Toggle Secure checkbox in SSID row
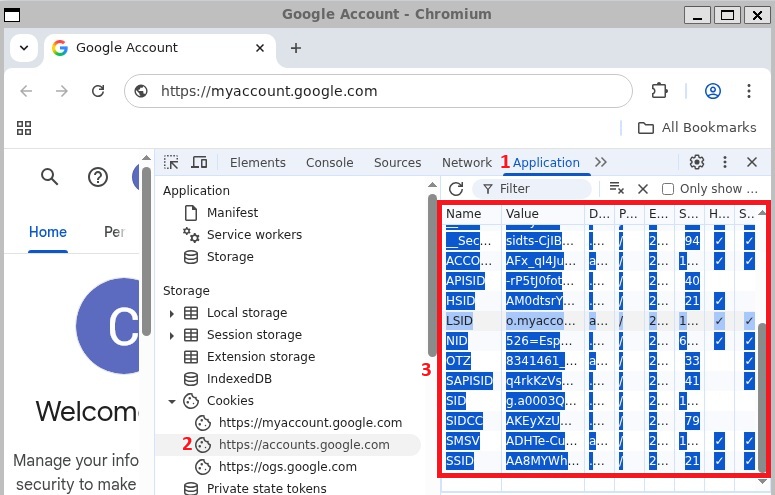775x495 pixels. [x=749, y=460]
